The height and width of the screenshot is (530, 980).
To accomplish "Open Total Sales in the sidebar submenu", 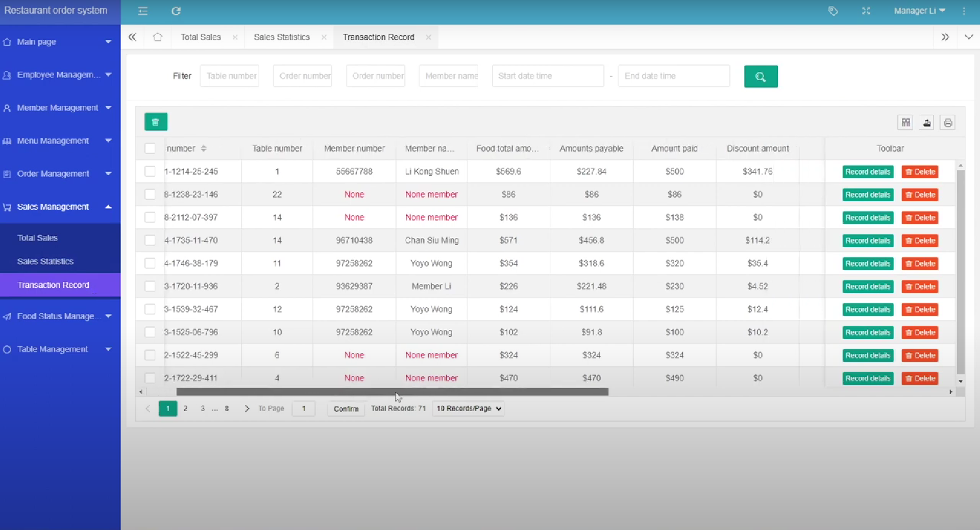I will click(38, 238).
